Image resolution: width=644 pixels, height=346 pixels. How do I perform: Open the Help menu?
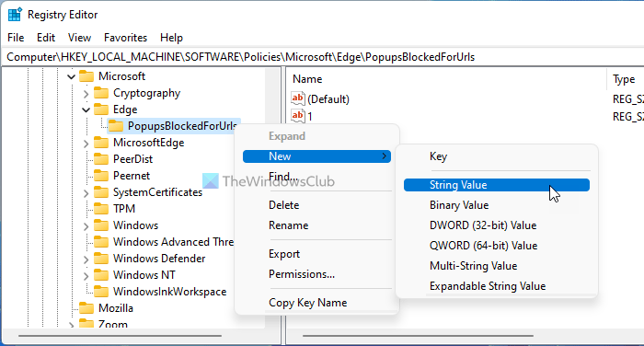(x=171, y=38)
